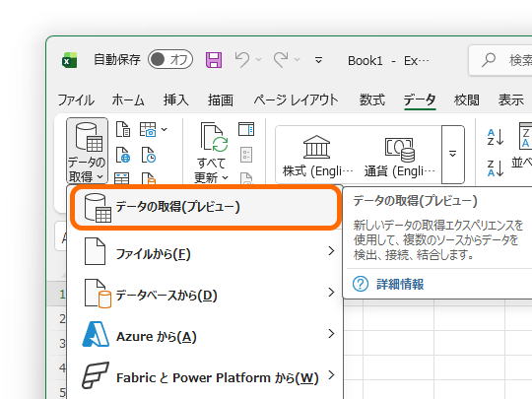
Task: Select the 通貨 (English) data type
Action: click(x=399, y=155)
